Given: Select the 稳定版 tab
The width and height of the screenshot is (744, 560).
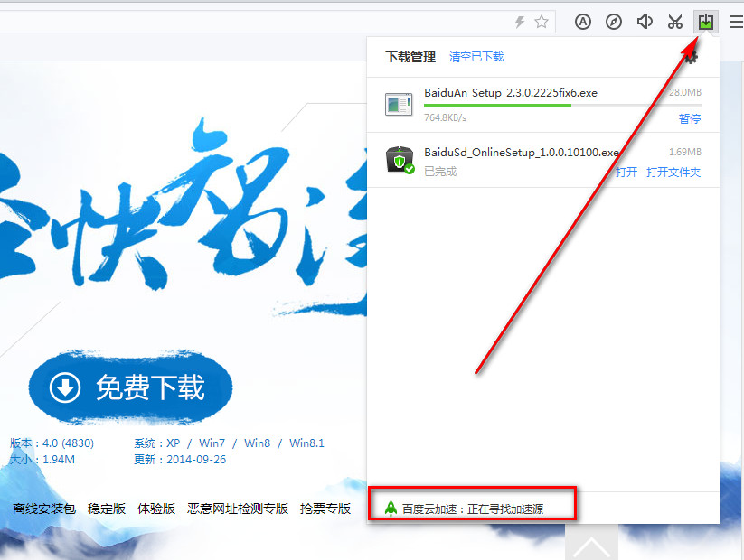Looking at the screenshot, I should coord(107,509).
